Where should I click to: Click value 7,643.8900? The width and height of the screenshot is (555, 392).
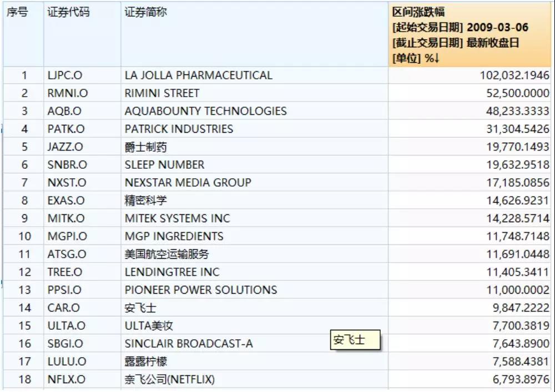521,344
